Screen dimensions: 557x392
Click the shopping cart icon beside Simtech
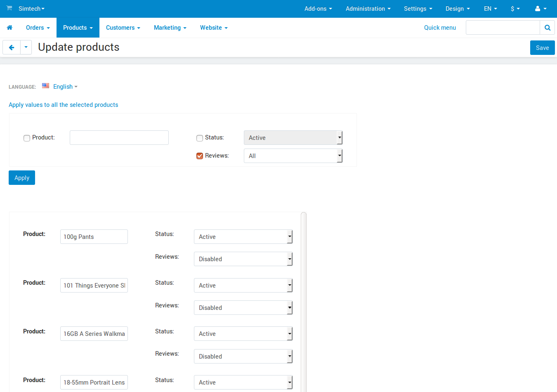coord(9,8)
